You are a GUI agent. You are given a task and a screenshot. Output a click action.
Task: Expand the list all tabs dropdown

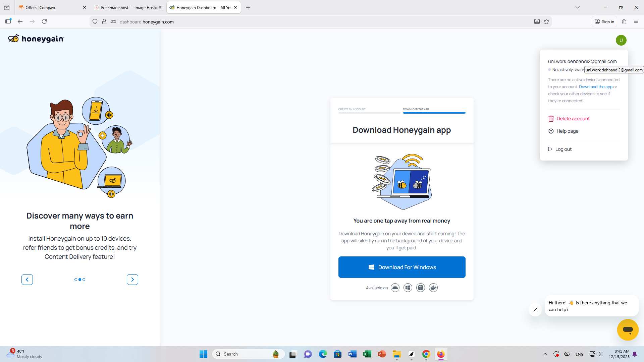pos(578,7)
